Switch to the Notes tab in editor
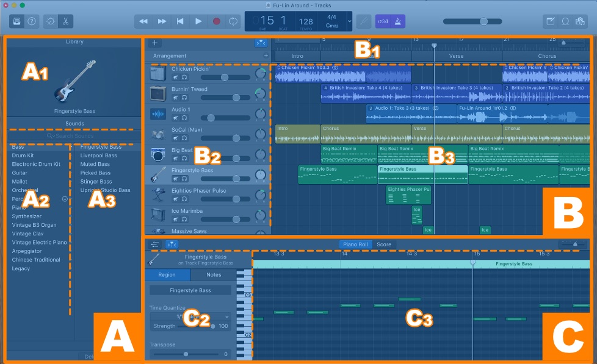Viewport: 597px width, 364px height. tap(214, 275)
